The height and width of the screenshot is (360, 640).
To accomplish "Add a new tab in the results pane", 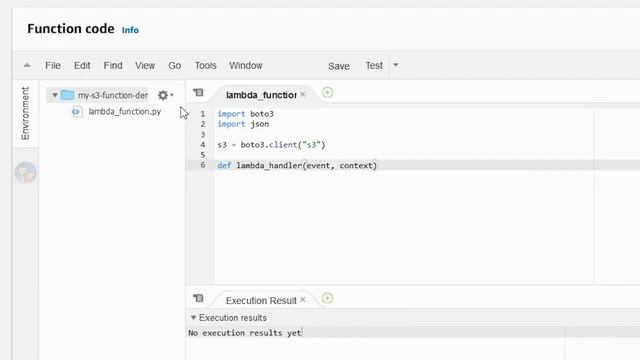I will pos(327,298).
